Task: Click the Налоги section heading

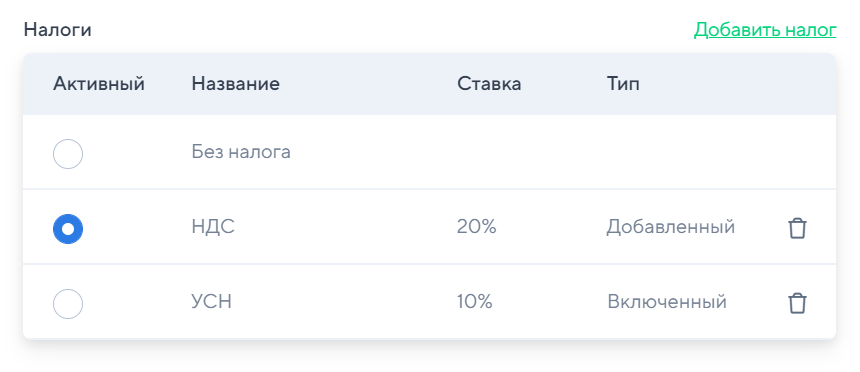Action: click(58, 30)
